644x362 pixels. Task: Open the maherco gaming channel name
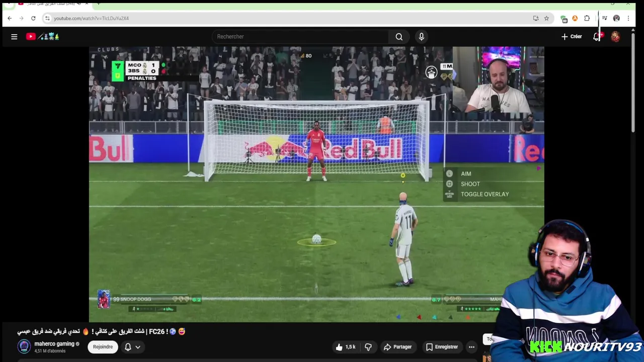pyautogui.click(x=54, y=344)
